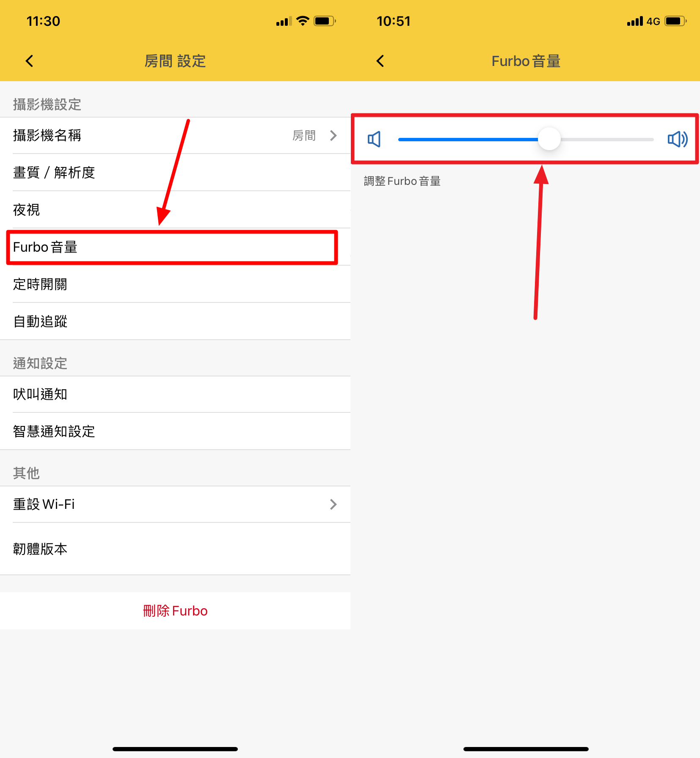Open 定時開關 schedule setting
The height and width of the screenshot is (758, 700).
point(175,284)
